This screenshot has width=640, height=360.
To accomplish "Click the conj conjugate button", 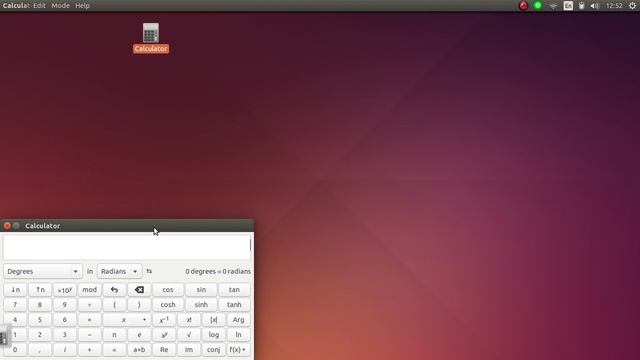I will pos(213,349).
